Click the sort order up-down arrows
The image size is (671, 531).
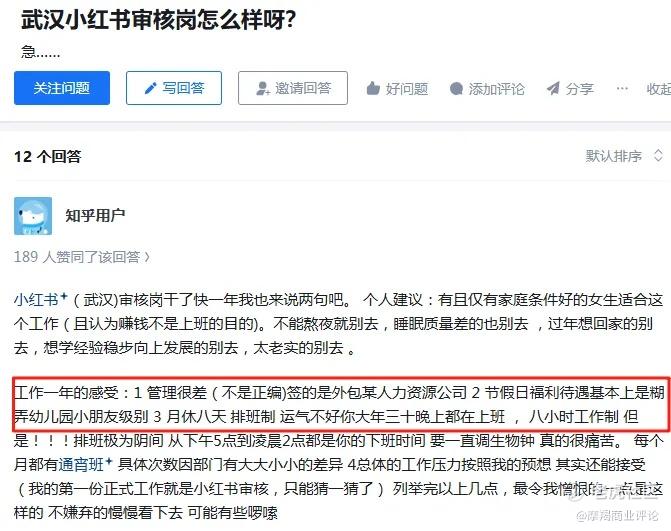coord(658,156)
